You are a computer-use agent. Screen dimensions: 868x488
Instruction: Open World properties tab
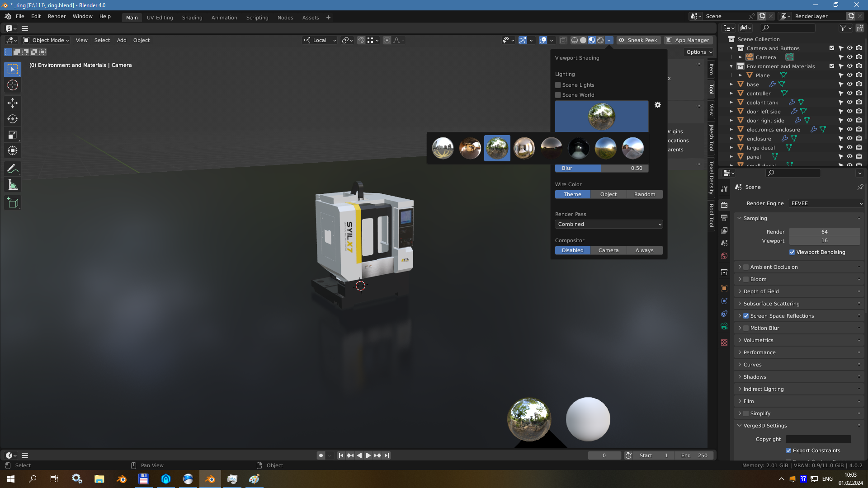coord(724,256)
